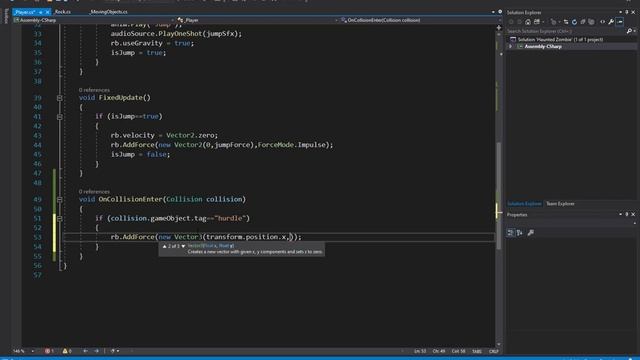Click the Show All Files icon
This screenshot has height=360, width=640.
click(x=591, y=22)
